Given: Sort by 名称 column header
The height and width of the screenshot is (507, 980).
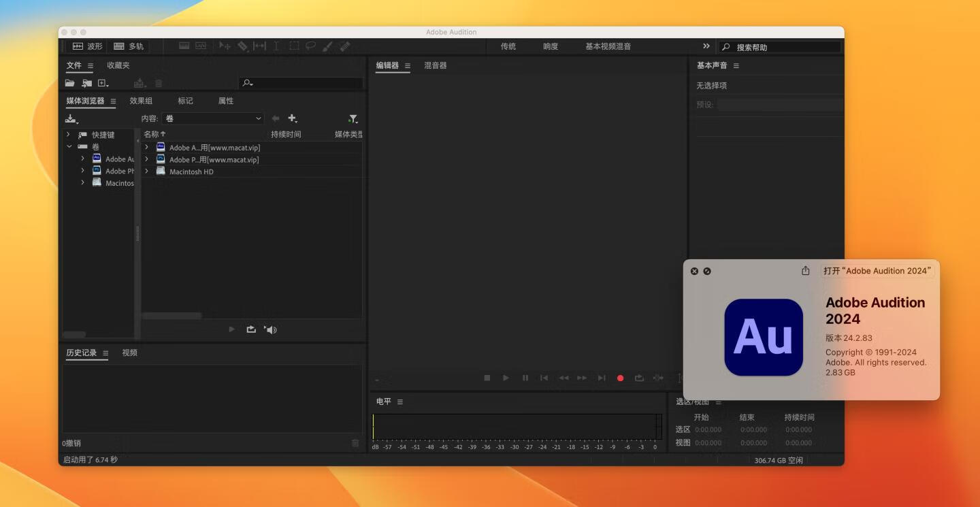Looking at the screenshot, I should (154, 134).
